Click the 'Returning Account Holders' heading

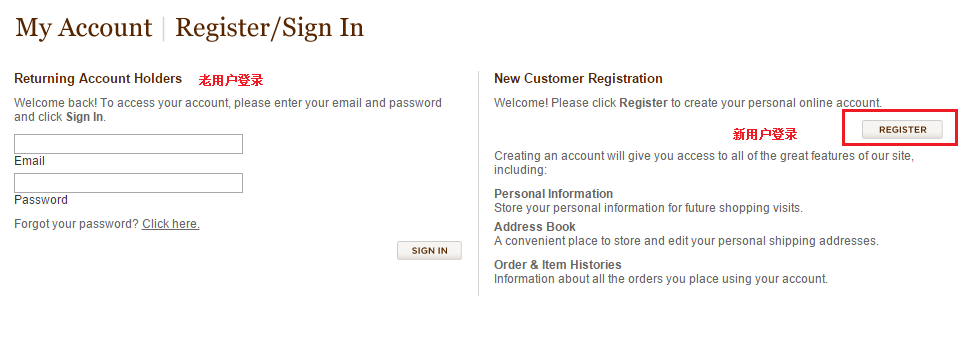(x=98, y=78)
